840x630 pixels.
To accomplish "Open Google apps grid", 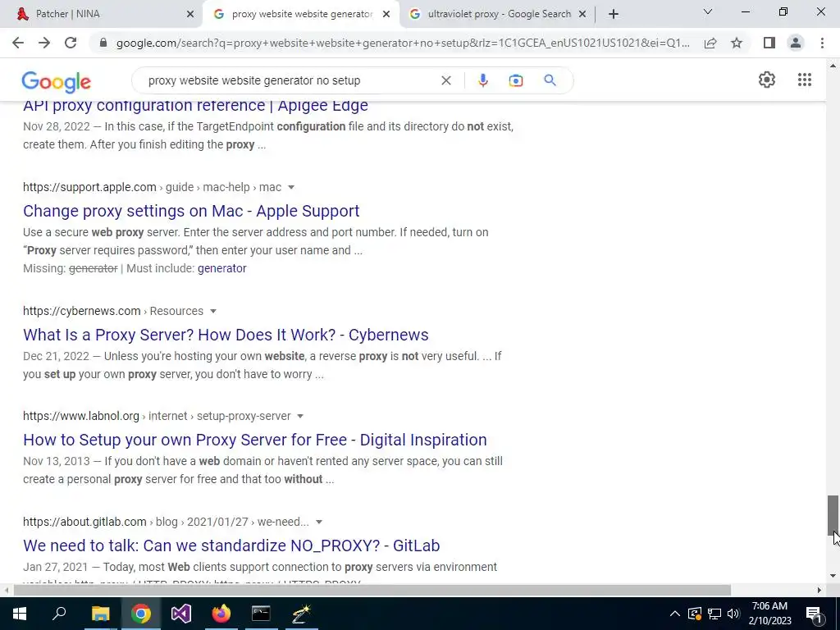I will [804, 80].
